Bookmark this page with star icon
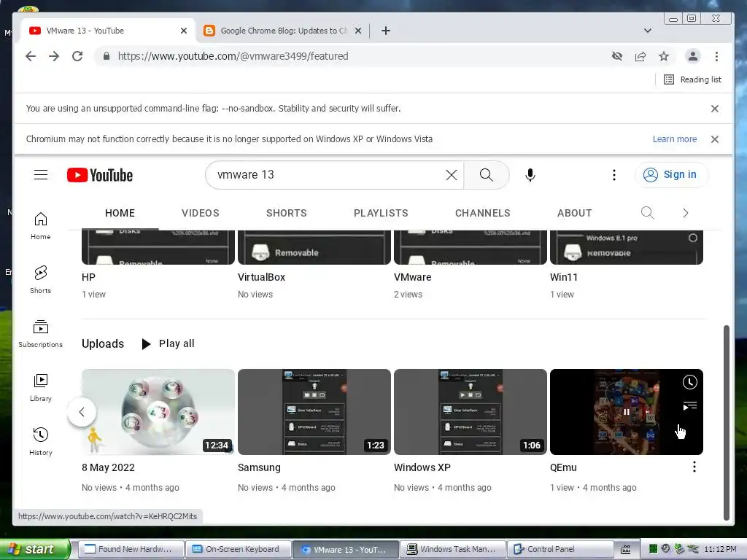 664,56
